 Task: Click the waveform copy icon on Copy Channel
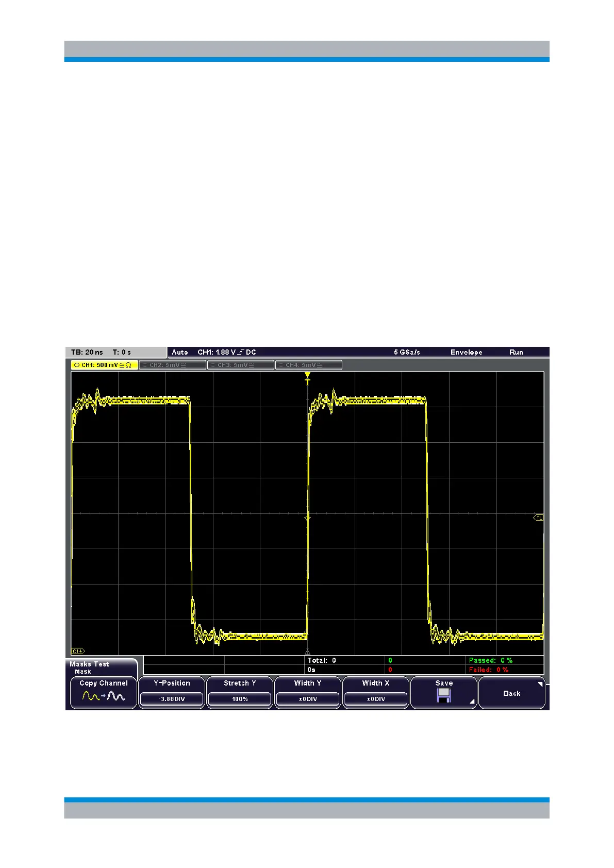104,696
